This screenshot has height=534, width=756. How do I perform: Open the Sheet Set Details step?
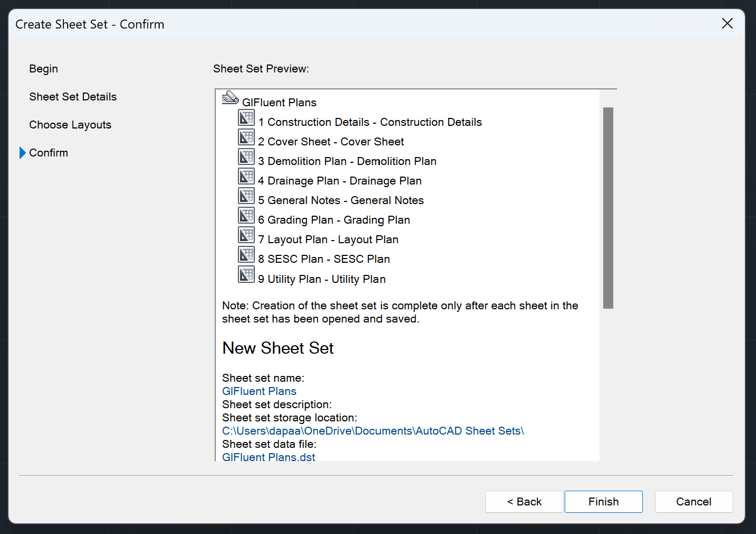click(72, 97)
